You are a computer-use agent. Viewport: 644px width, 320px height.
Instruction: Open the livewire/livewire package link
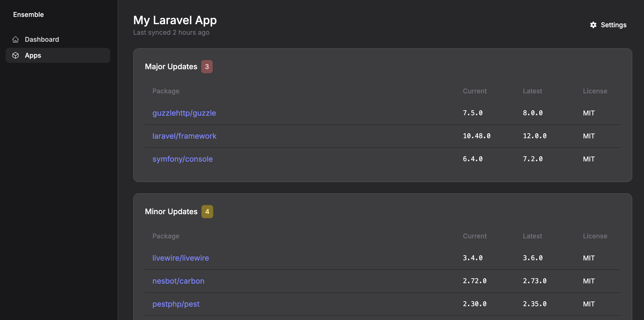181,258
